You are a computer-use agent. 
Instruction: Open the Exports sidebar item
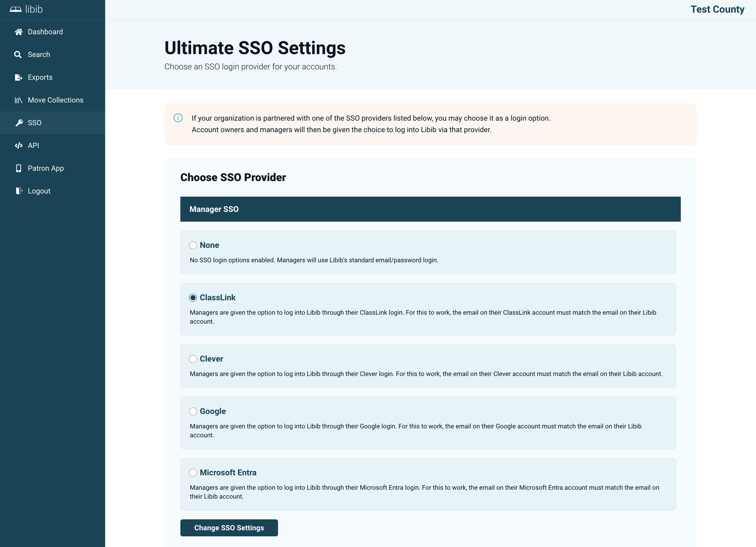[x=52, y=77]
